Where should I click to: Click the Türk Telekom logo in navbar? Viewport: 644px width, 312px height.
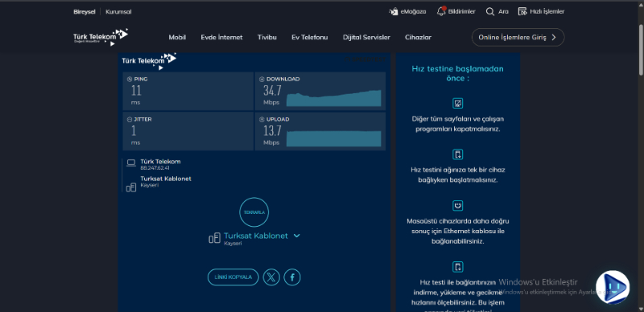click(101, 37)
